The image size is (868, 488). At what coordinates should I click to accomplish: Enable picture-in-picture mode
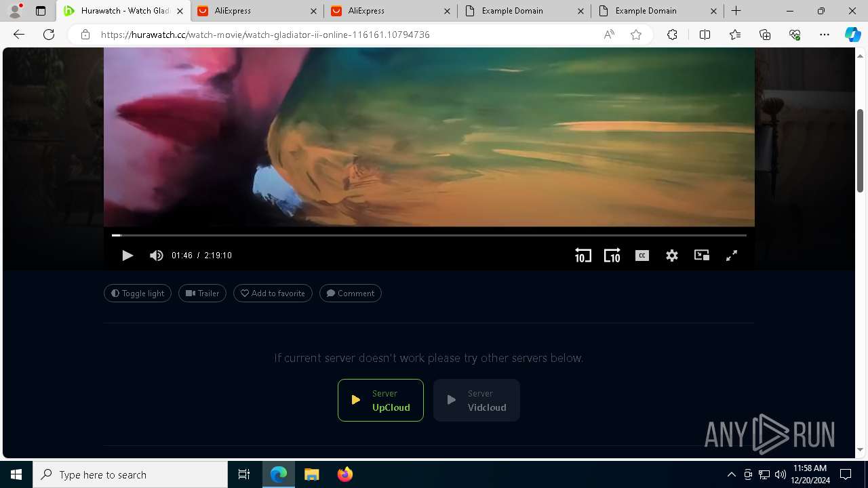[x=702, y=256]
